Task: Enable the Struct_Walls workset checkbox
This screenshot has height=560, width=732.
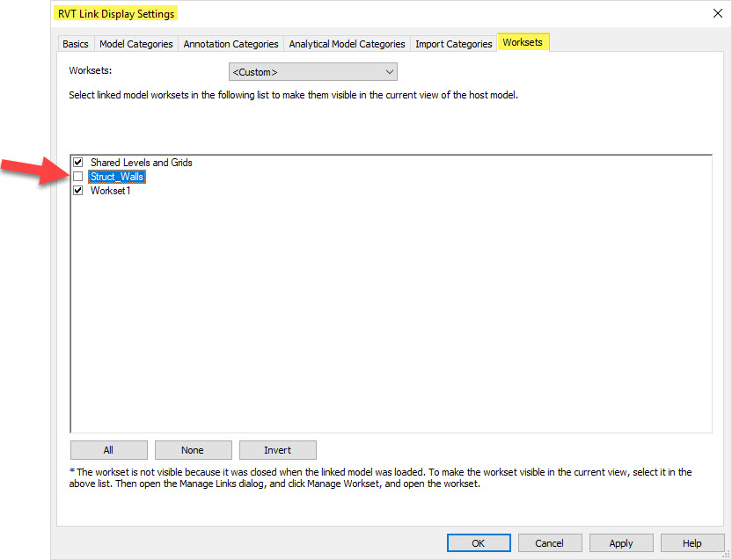Action: (x=78, y=177)
